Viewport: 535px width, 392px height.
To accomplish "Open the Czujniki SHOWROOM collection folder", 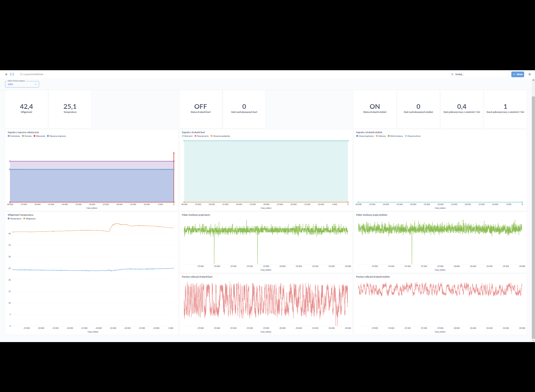I will point(32,74).
